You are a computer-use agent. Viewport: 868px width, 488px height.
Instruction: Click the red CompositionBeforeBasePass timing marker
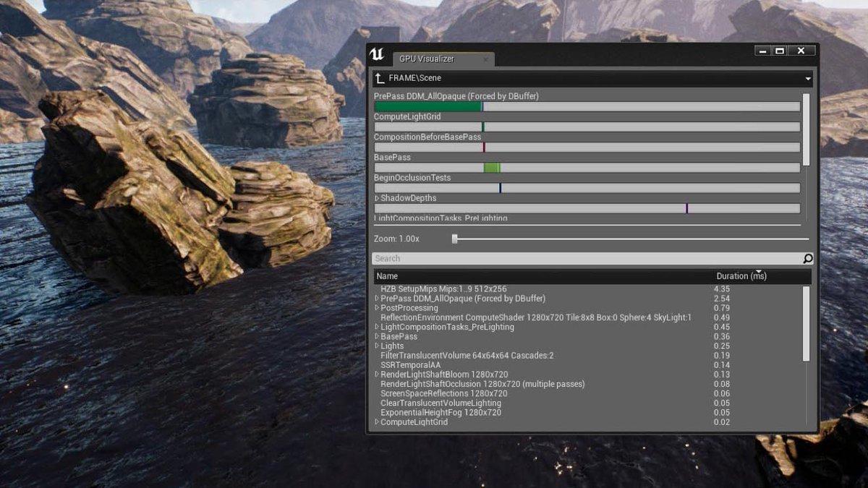coord(484,147)
